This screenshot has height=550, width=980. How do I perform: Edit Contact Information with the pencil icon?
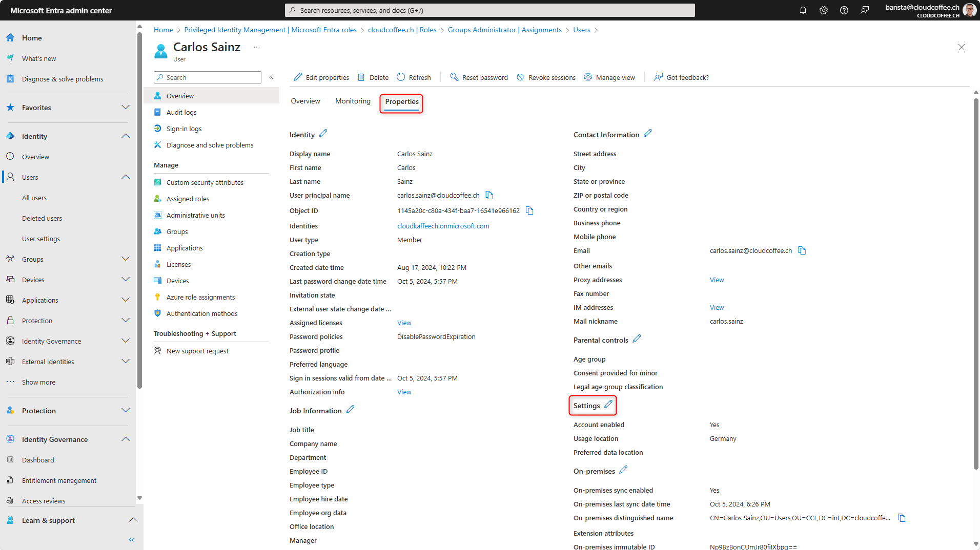(648, 133)
